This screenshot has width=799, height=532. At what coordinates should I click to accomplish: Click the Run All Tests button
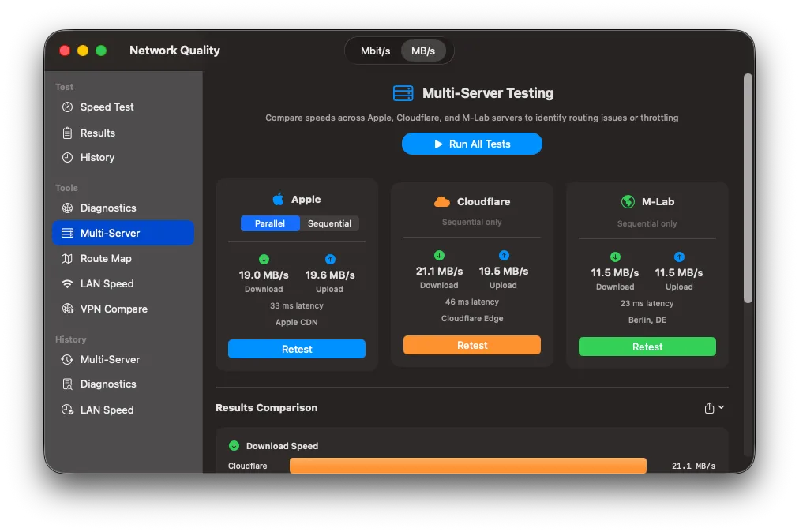point(472,144)
